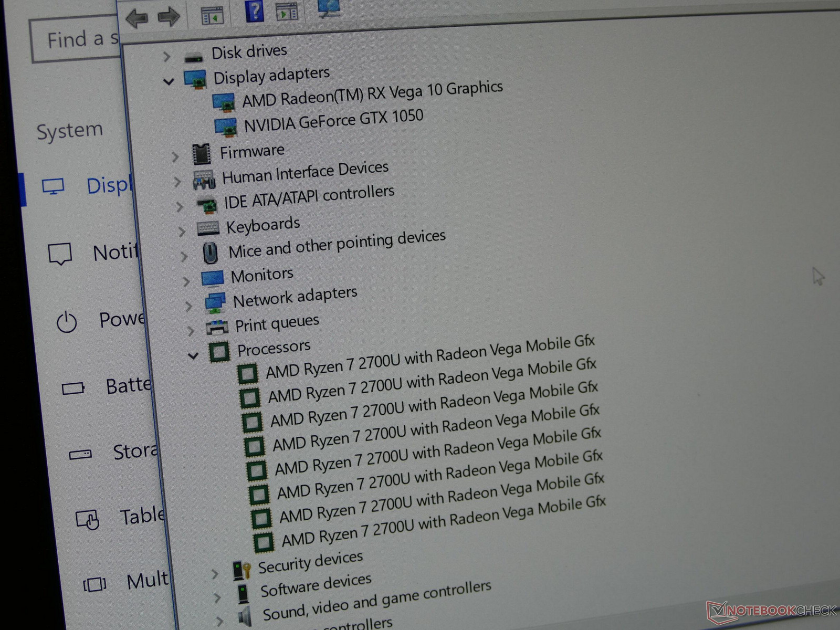Collapse the Display adapters node
Screen dimensions: 840x630
(169, 81)
